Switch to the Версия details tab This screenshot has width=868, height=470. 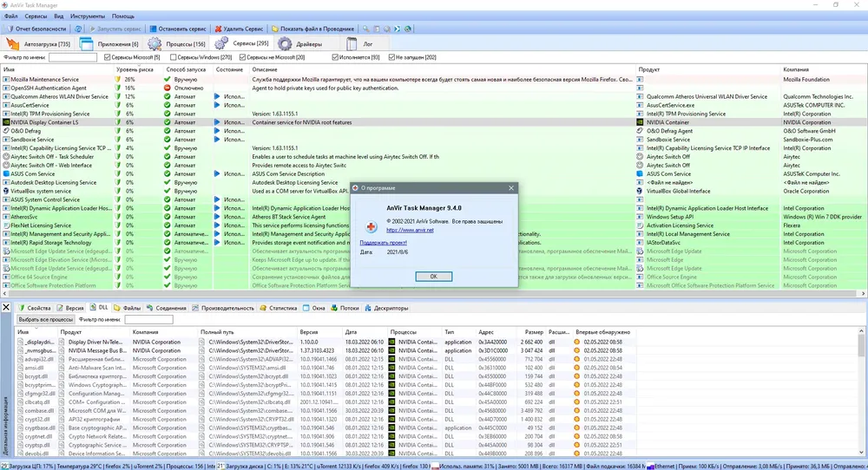(x=69, y=308)
